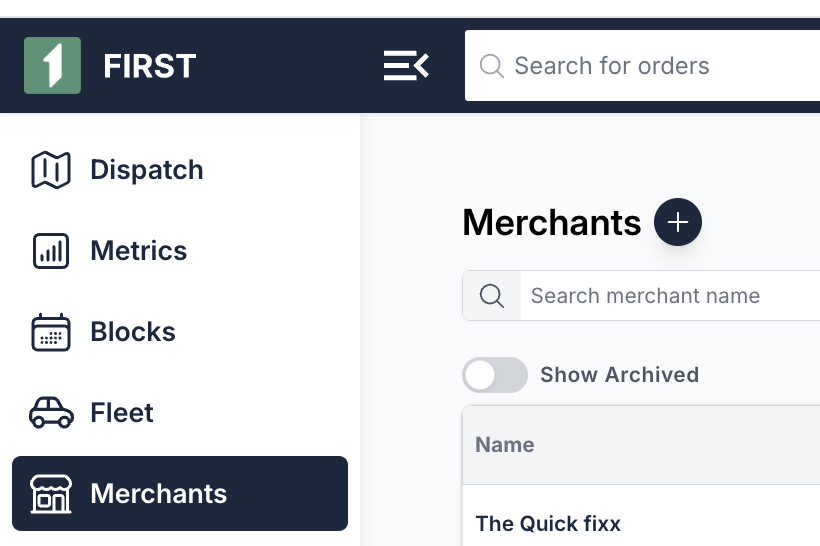This screenshot has height=546, width=820.
Task: Navigate to Fleet
Action: pyautogui.click(x=122, y=413)
